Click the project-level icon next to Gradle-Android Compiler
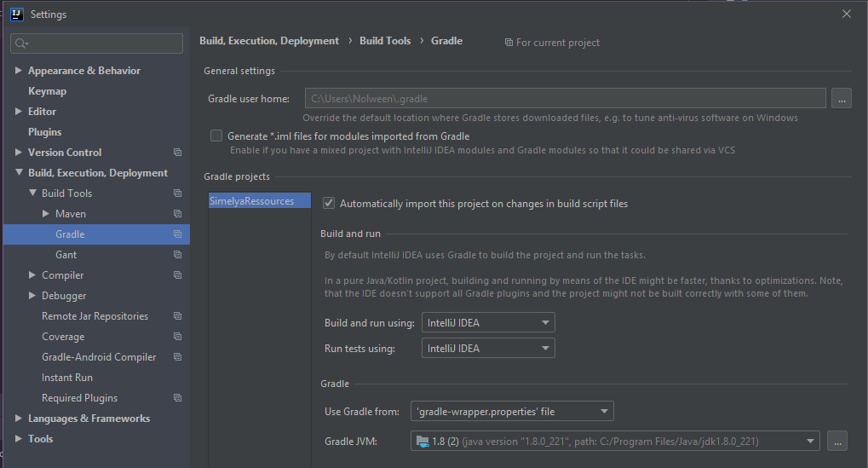This screenshot has height=468, width=868. pyautogui.click(x=177, y=357)
